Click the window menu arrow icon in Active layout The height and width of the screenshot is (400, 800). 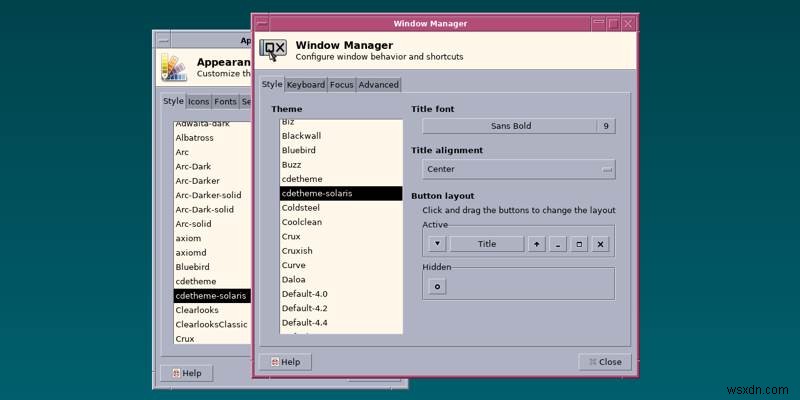437,244
